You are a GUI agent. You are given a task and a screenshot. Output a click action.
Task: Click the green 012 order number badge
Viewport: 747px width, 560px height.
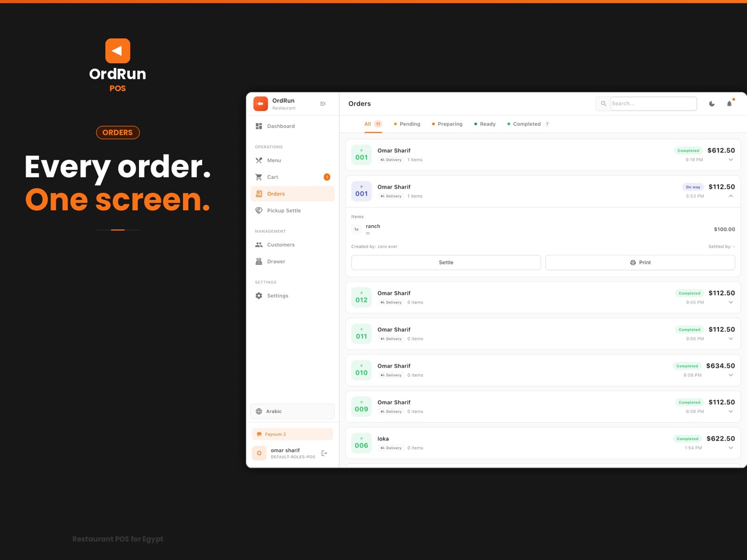pyautogui.click(x=361, y=298)
